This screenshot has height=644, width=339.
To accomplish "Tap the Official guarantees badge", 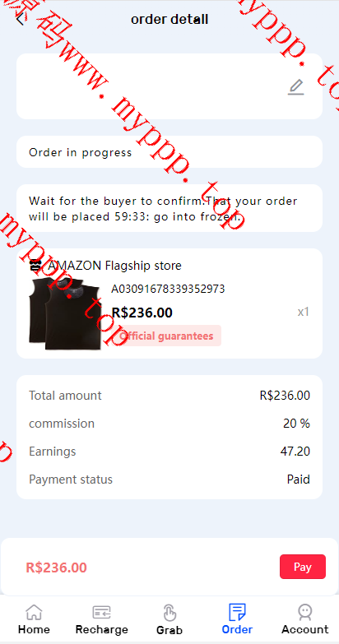I will pos(166,336).
